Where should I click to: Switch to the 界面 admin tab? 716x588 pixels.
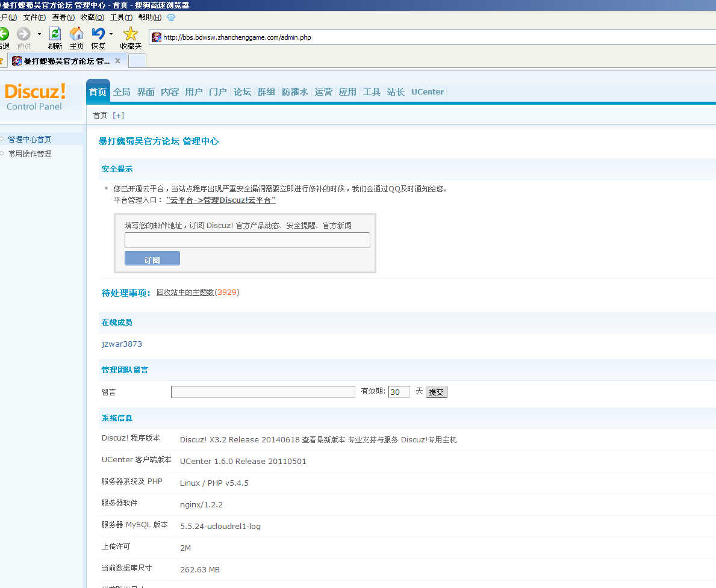point(146,91)
